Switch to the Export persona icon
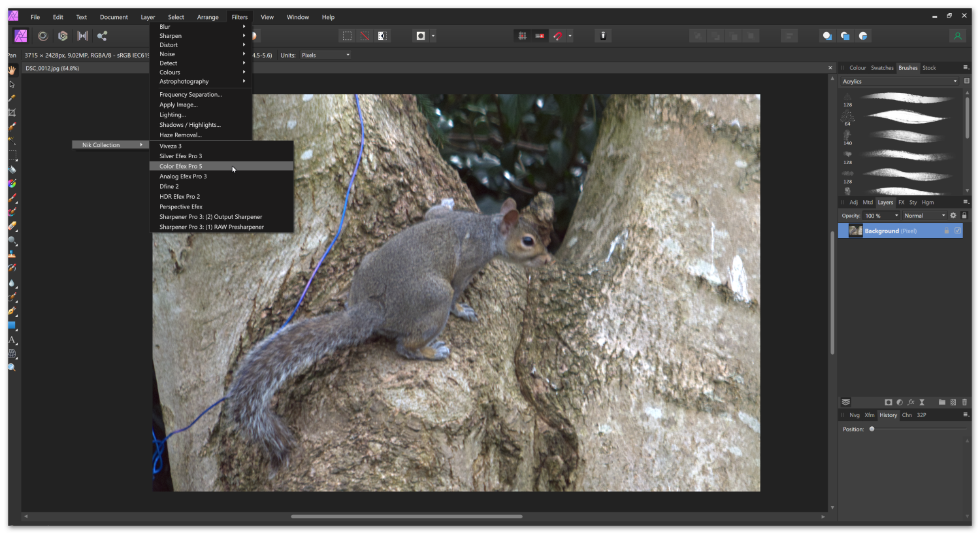 tap(102, 36)
